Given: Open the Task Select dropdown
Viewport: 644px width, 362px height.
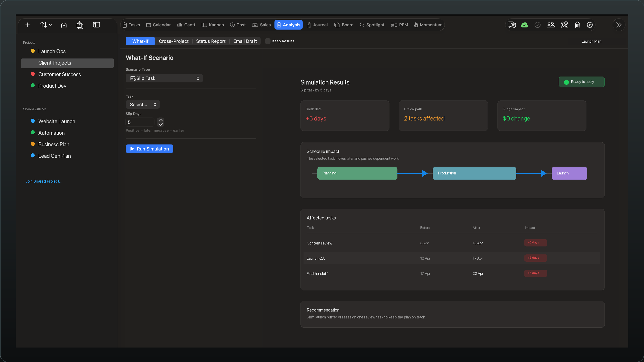Looking at the screenshot, I should [143, 104].
